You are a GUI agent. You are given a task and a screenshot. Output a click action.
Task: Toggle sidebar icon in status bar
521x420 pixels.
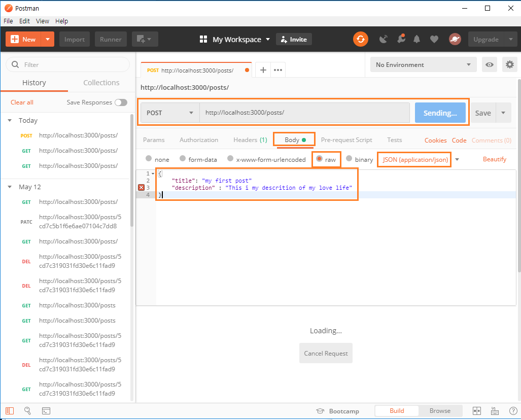point(10,411)
